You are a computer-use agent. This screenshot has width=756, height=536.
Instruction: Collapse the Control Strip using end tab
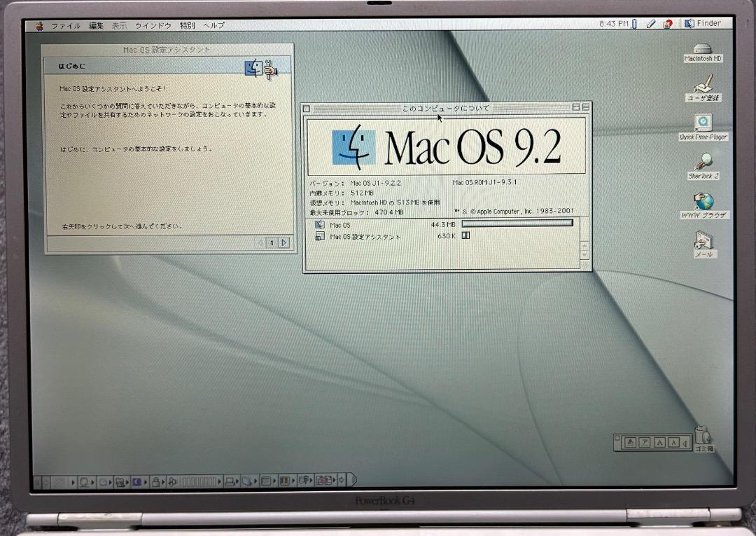352,479
